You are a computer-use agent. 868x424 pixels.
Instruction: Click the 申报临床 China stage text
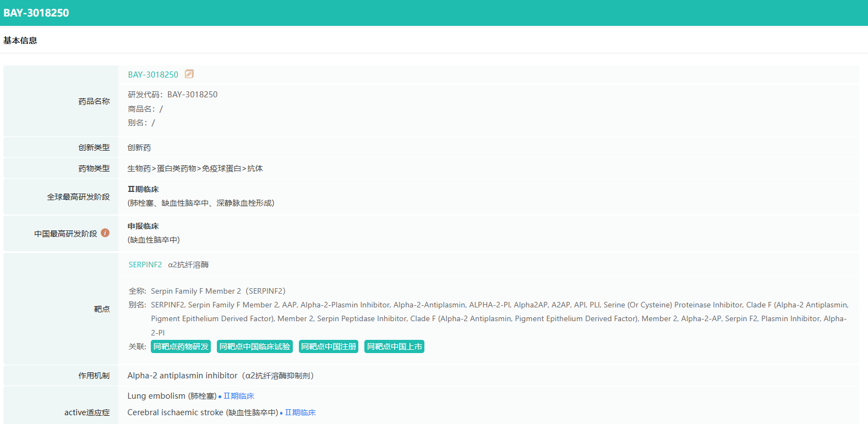tap(143, 226)
